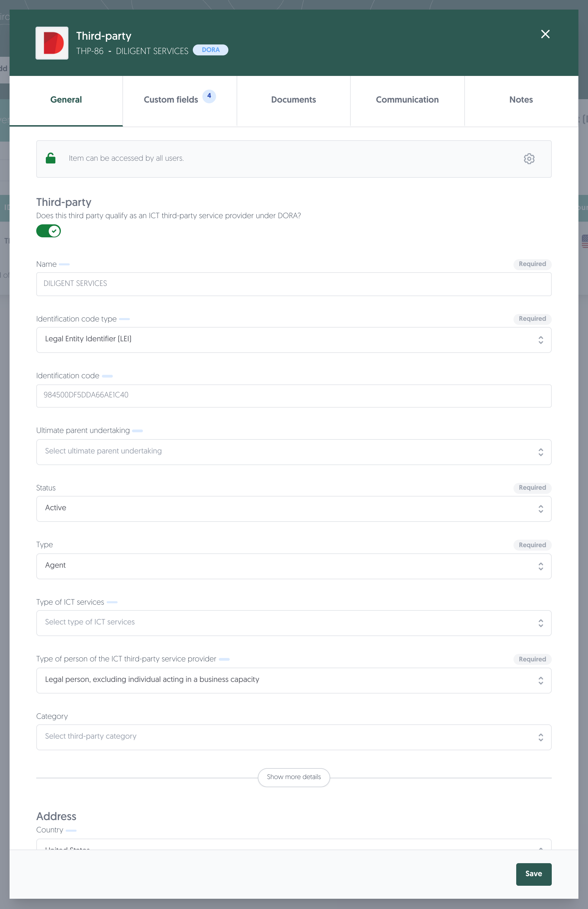The width and height of the screenshot is (588, 909).
Task: Open access settings gear icon
Action: pyautogui.click(x=529, y=158)
